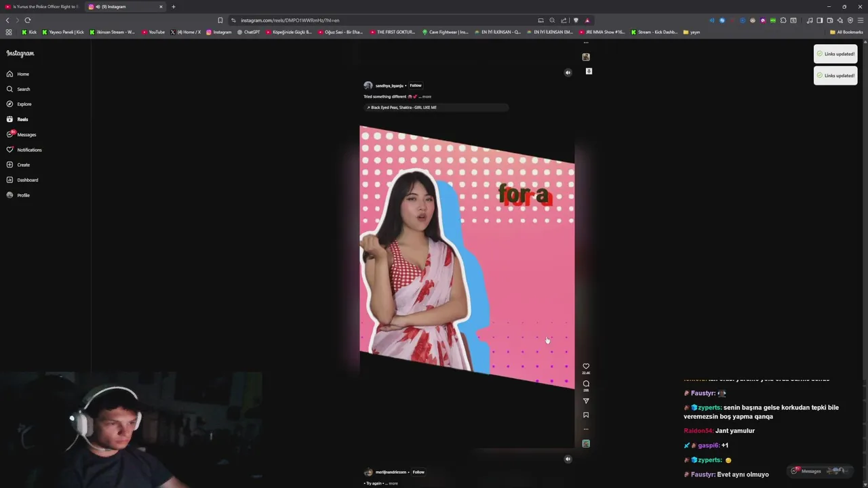Screen dimensions: 868x488
Task: Click the Instagram logo wordmark
Action: pyautogui.click(x=20, y=54)
